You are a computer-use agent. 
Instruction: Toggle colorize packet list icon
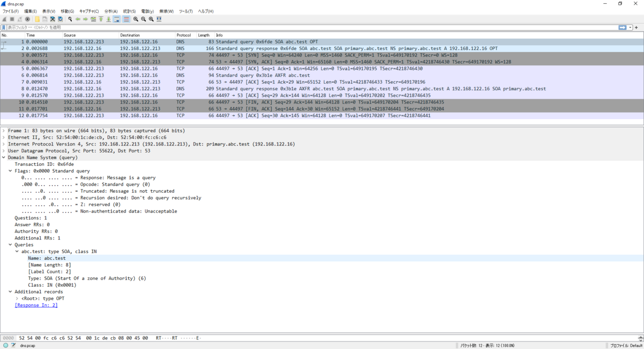126,19
